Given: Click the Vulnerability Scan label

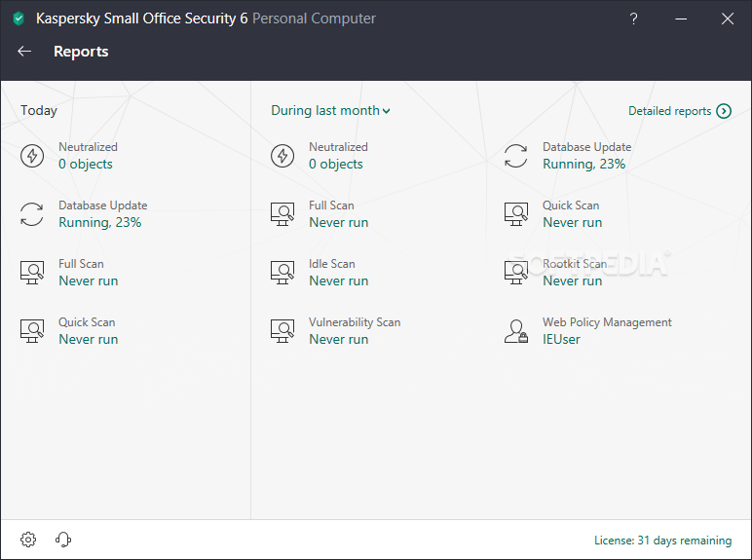Looking at the screenshot, I should (x=355, y=322).
